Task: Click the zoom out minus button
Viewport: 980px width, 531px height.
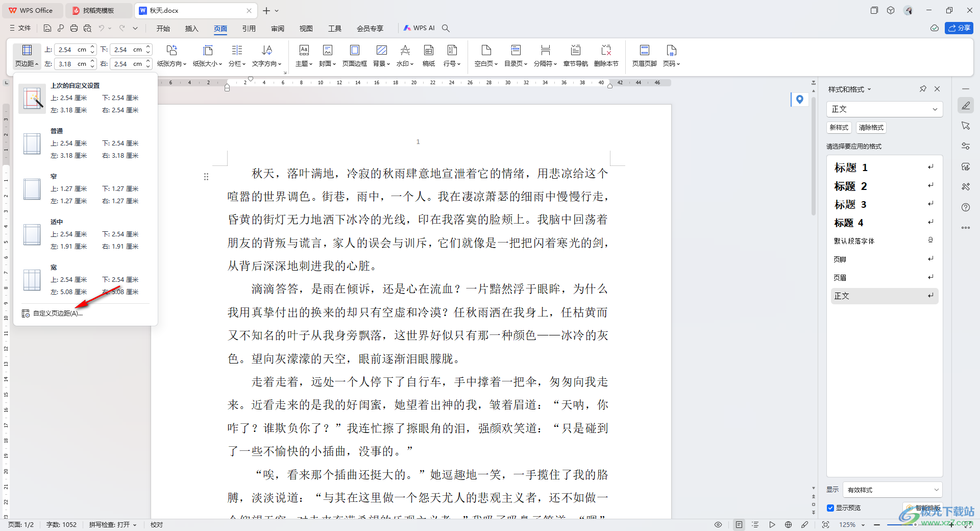Action: point(877,524)
